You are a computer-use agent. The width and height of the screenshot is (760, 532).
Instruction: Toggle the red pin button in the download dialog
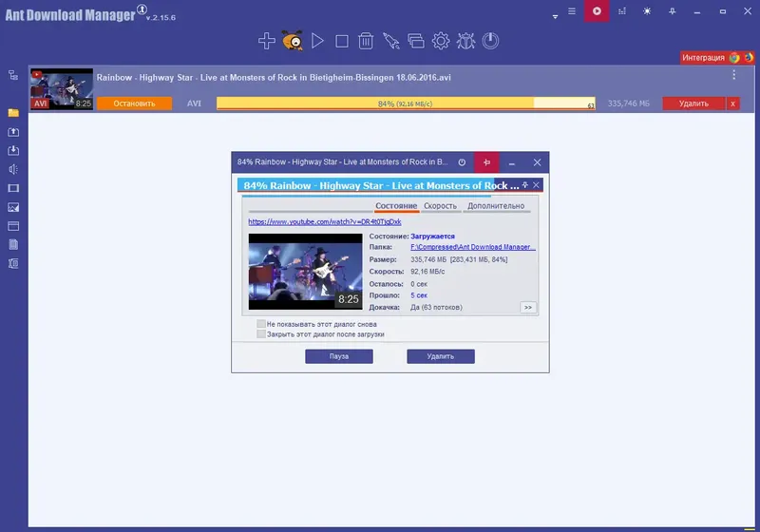[486, 162]
